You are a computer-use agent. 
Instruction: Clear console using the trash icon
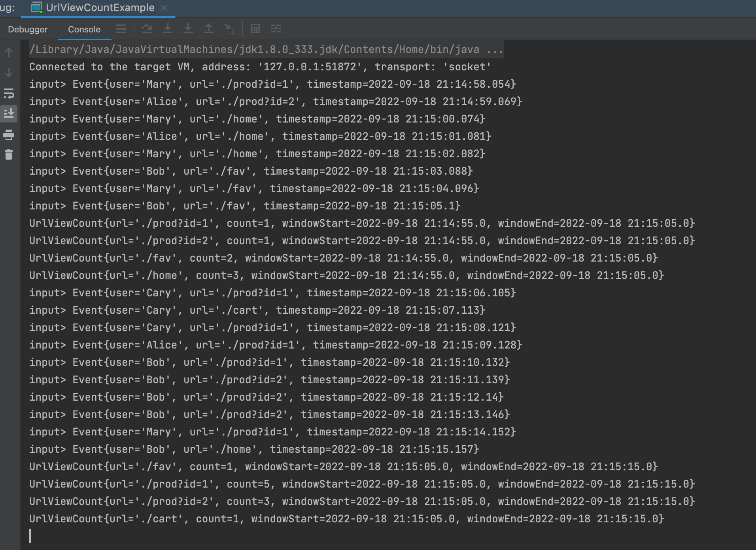click(9, 154)
